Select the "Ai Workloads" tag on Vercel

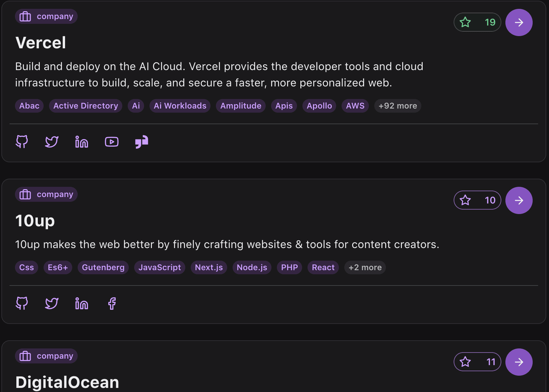pos(180,106)
